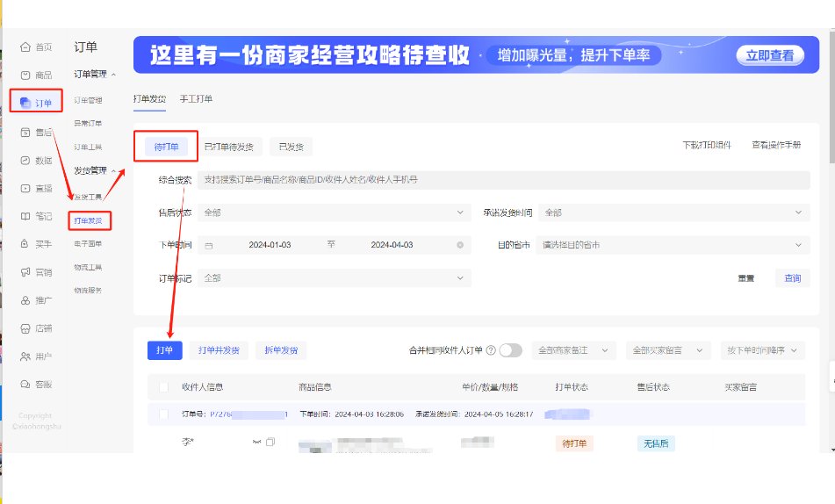
Task: Switch to the 手工打单 tab
Action: coord(196,98)
